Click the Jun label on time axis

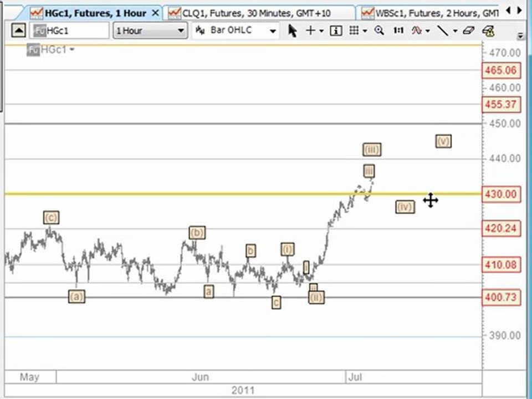tap(200, 377)
